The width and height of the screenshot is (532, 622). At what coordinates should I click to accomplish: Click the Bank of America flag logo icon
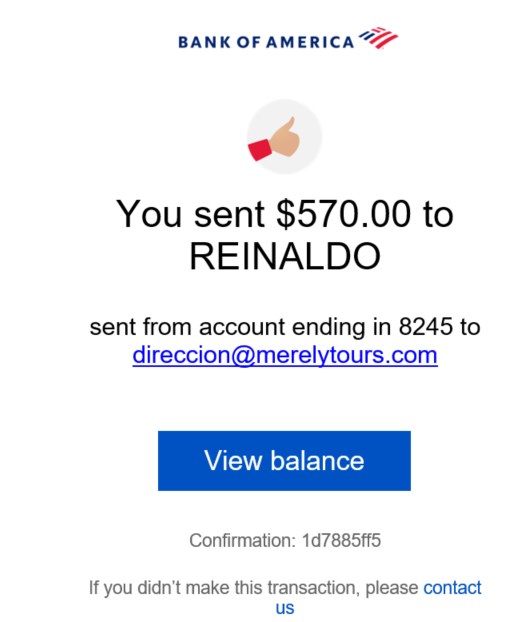coord(378,38)
